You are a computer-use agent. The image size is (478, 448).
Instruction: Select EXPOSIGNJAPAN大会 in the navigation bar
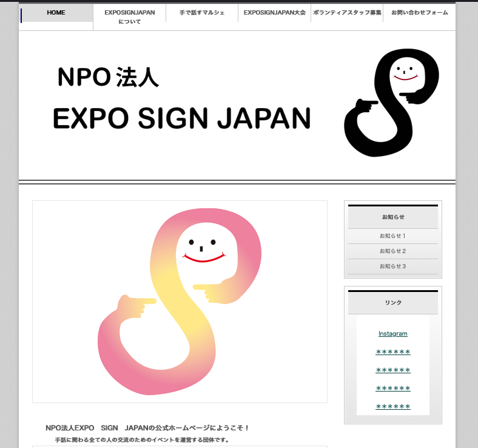[x=274, y=13]
